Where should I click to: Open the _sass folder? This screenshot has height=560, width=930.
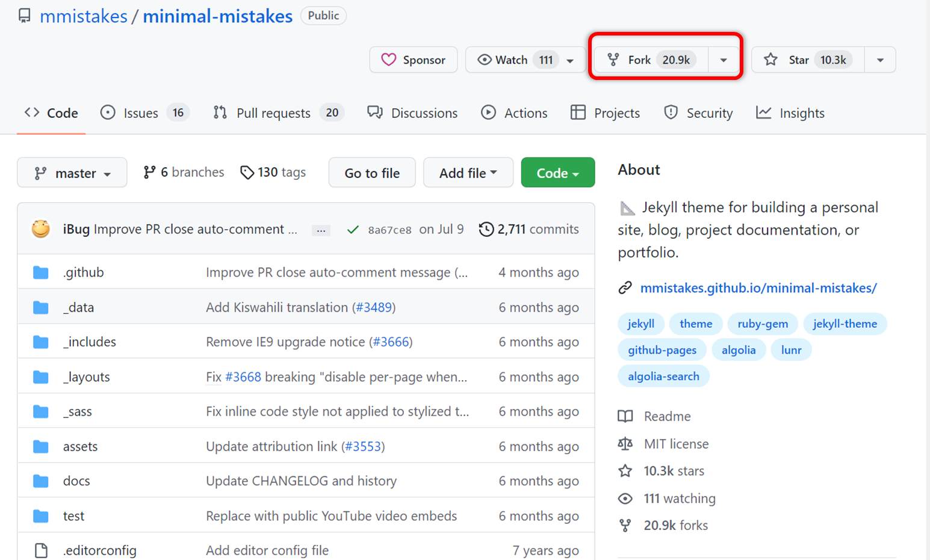click(78, 411)
